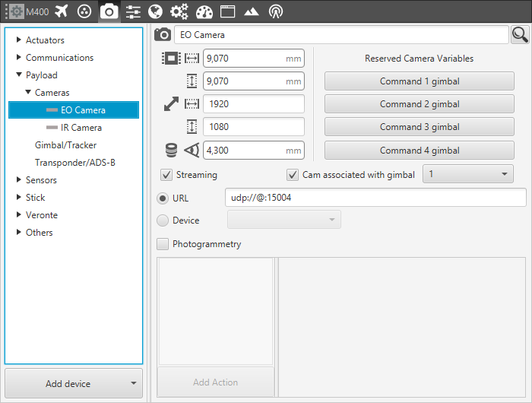The image size is (532, 403).
Task: Click the Command 2 gimbal button
Action: coord(420,104)
